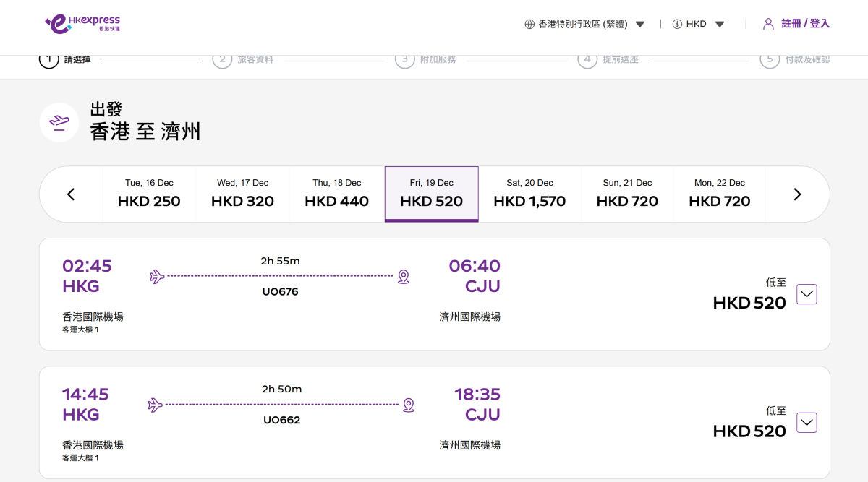Expand fare options for flight UO676
This screenshot has width=868, height=482.
807,294
